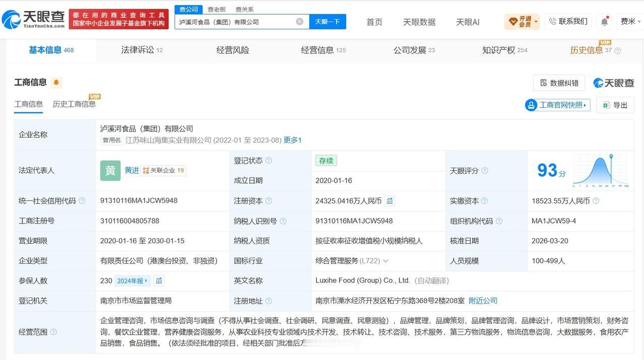Open 公司发展 tab

[x=414, y=50]
